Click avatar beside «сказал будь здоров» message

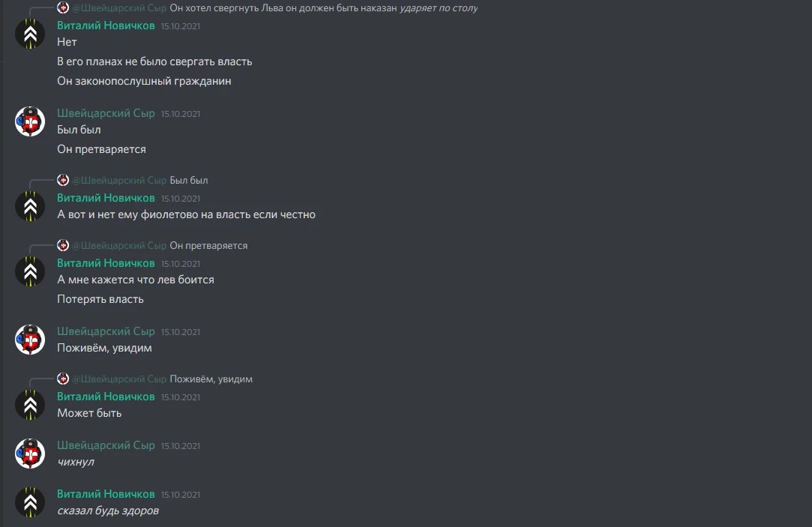pyautogui.click(x=30, y=502)
